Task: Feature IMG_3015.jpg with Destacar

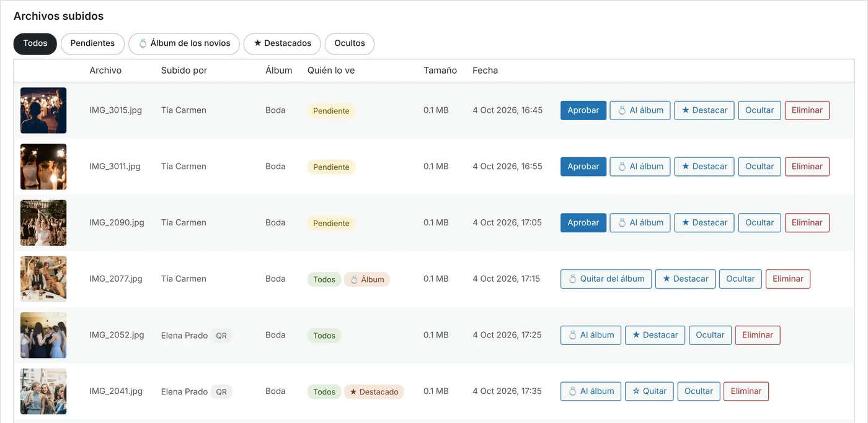Action: 704,110
